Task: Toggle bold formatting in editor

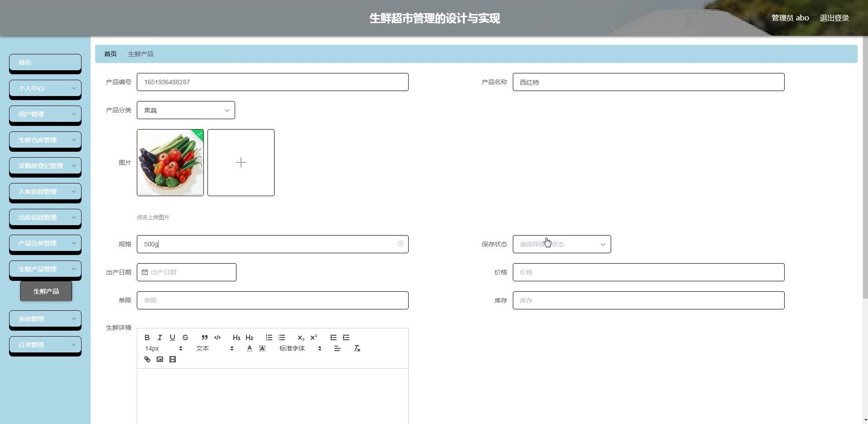Action: [147, 337]
